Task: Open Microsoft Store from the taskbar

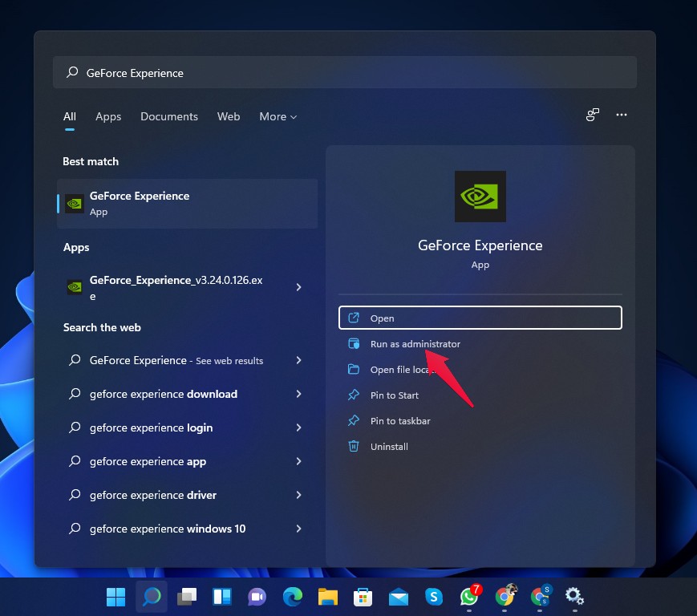Action: 363,597
